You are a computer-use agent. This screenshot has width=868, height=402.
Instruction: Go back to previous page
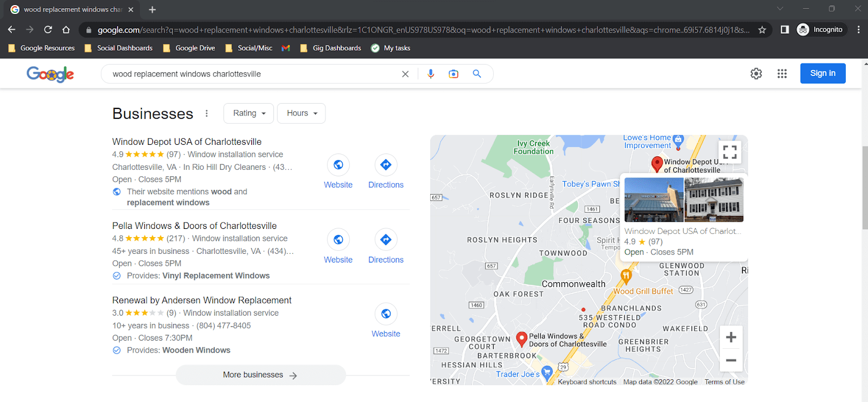[12, 30]
